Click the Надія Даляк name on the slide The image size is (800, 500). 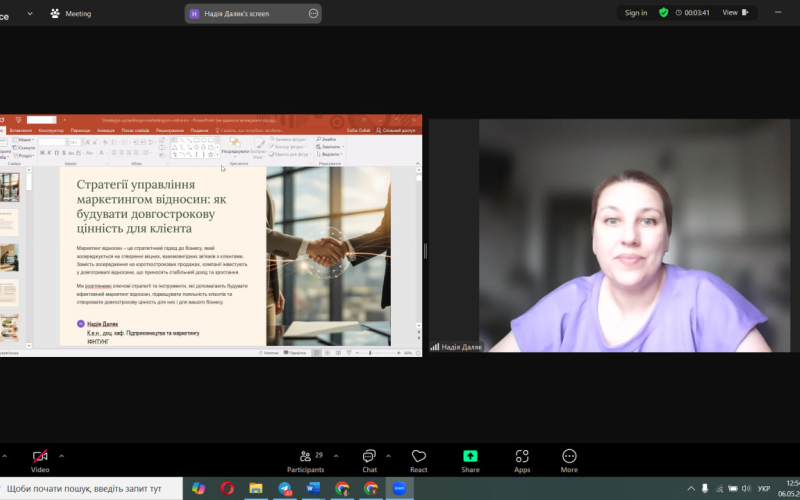(x=103, y=324)
